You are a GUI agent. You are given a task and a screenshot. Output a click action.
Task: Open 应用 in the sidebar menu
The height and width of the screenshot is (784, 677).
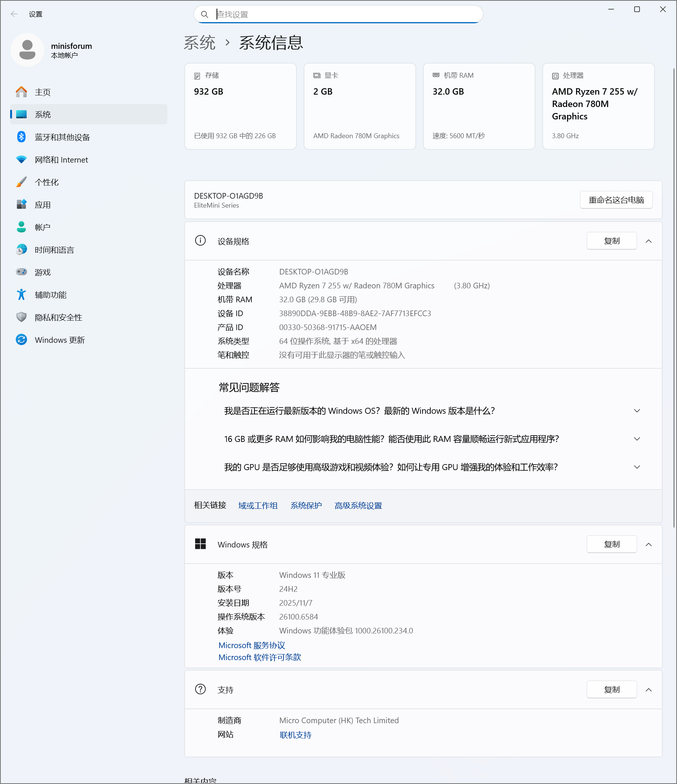[x=43, y=205]
